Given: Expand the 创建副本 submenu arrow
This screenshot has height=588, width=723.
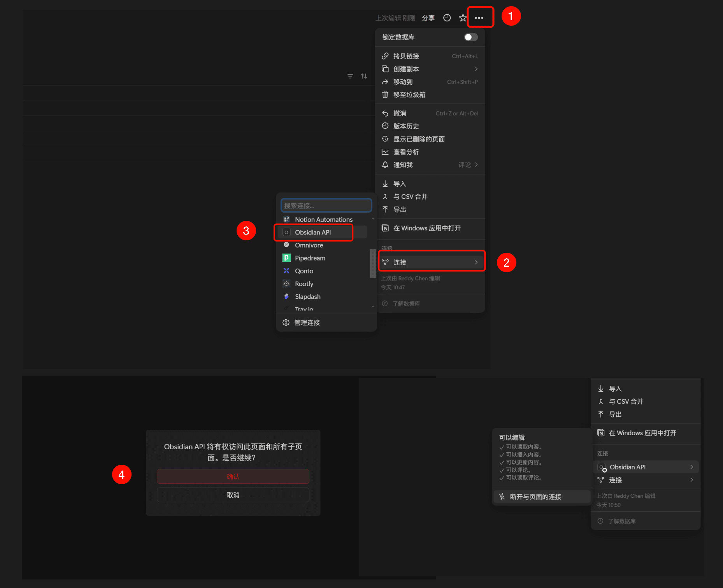Looking at the screenshot, I should coord(476,69).
